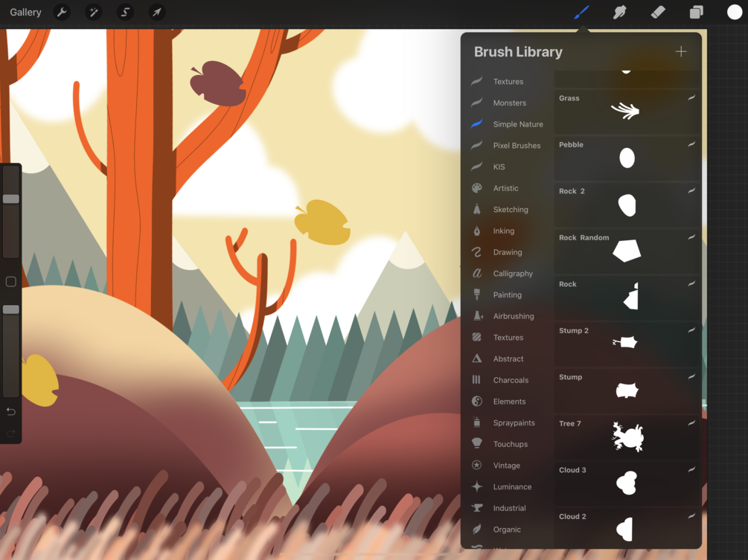Tap the Undo arrow in sidebar
The image size is (748, 560).
(x=11, y=411)
